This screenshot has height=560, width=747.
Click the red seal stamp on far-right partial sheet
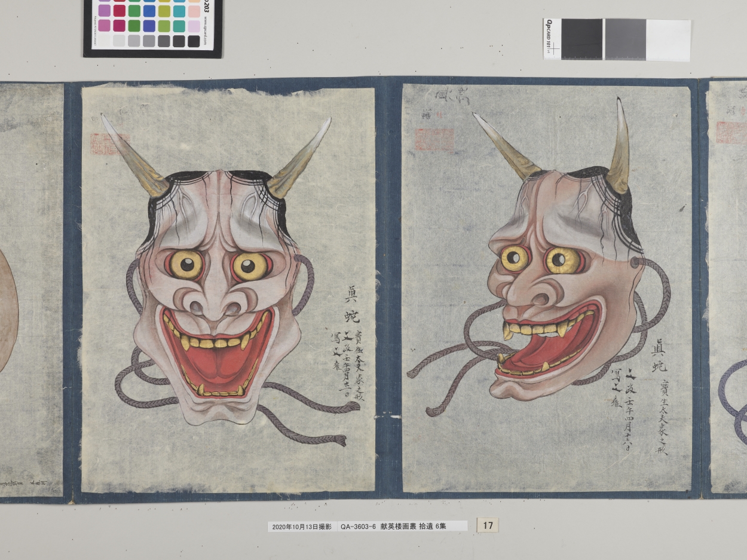[731, 132]
